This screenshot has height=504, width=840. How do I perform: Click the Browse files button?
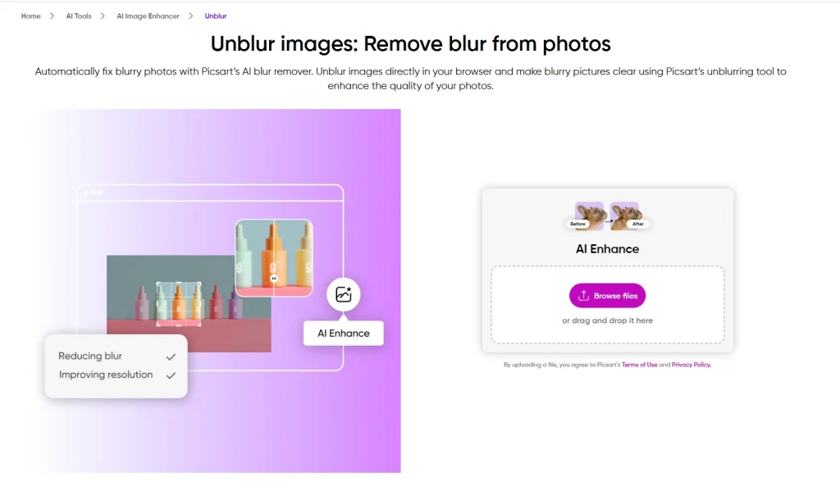coord(607,295)
